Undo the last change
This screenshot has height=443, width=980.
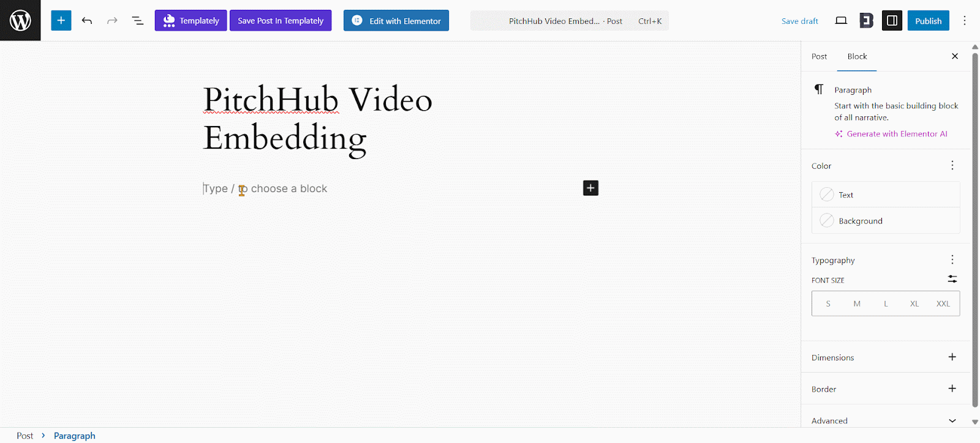tap(87, 21)
